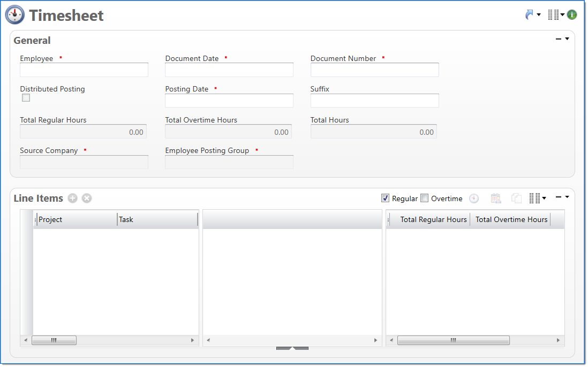The image size is (588, 367).
Task: Click the Employee input field
Action: (84, 70)
